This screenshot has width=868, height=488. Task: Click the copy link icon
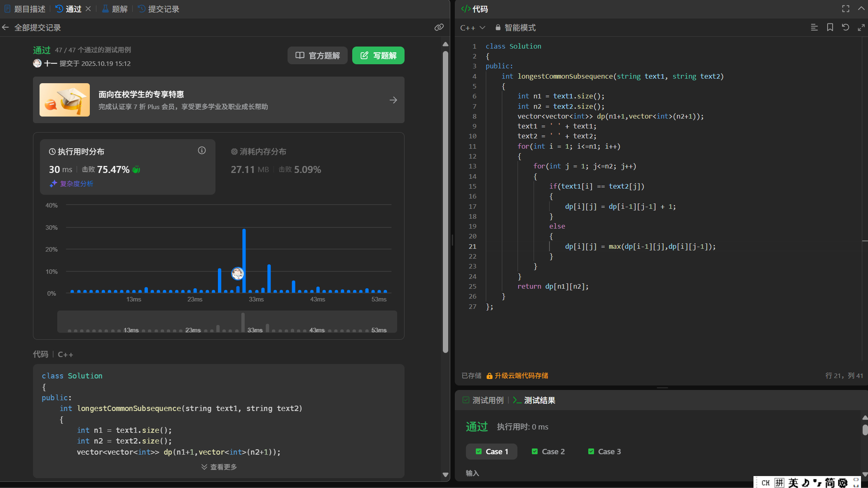(439, 27)
